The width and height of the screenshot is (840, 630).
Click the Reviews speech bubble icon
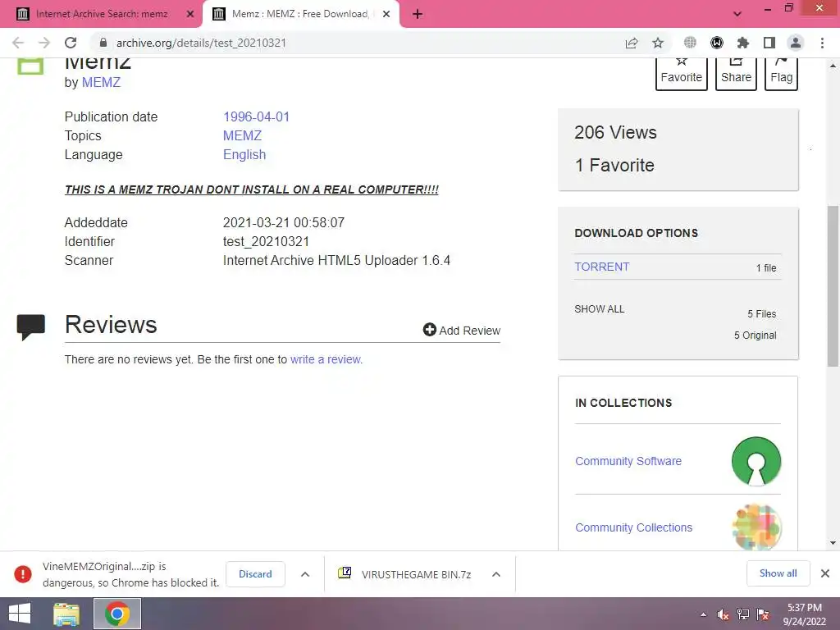coord(30,326)
